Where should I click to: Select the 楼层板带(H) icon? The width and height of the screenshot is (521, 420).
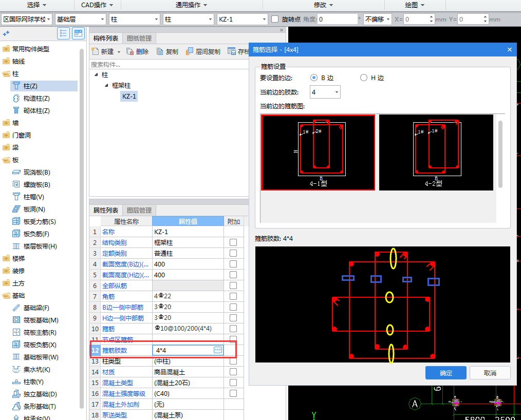[16, 246]
